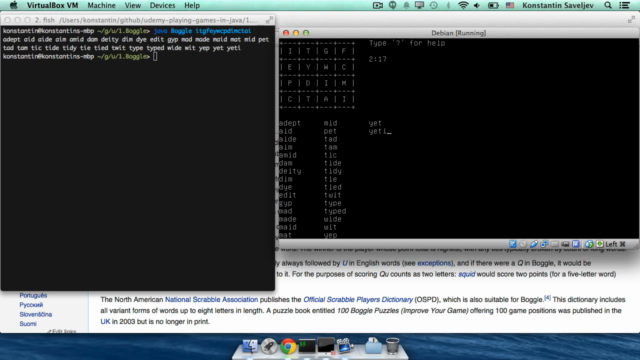640x360 pixels.
Task: Click the screen recording camera icon in menu bar
Action: [378, 5]
